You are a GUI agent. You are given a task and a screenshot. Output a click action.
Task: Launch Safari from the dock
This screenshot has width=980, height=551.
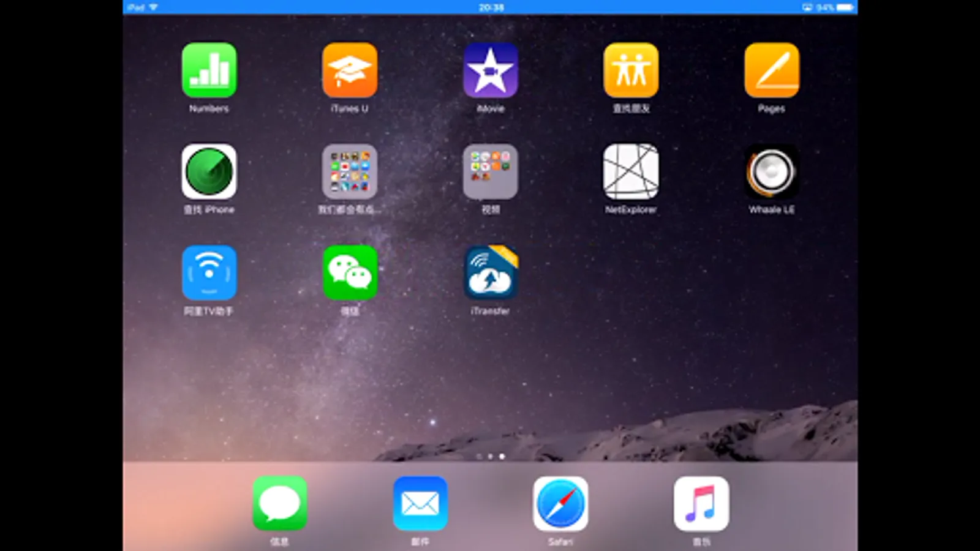[x=560, y=504]
